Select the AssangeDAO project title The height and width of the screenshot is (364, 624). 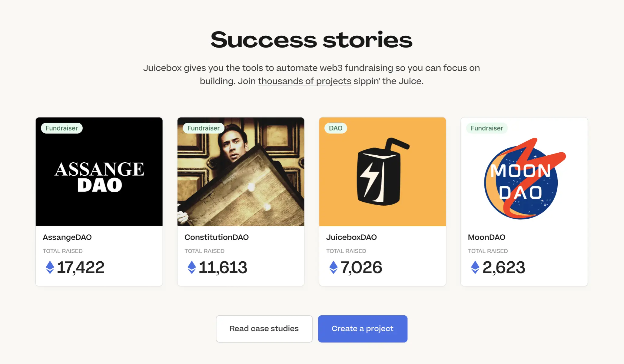click(x=67, y=237)
